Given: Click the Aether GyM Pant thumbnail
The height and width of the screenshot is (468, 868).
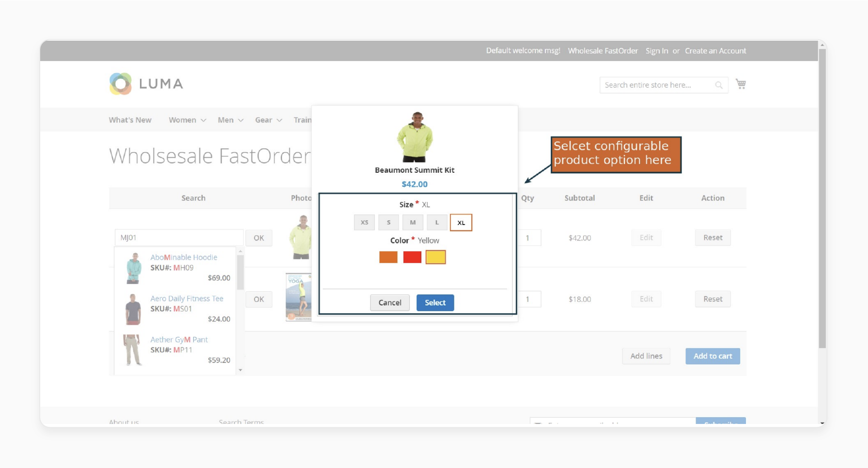Looking at the screenshot, I should coord(132,350).
